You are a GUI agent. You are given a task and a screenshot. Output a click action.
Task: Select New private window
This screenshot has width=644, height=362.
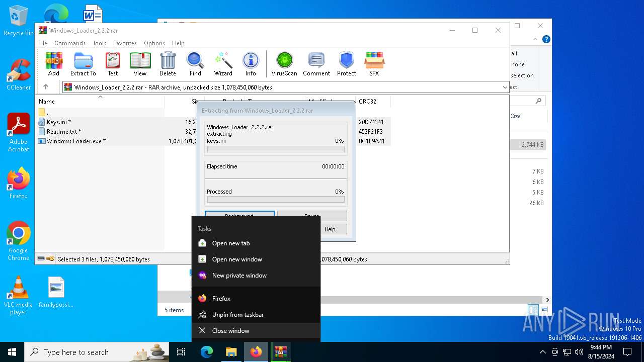point(256,276)
